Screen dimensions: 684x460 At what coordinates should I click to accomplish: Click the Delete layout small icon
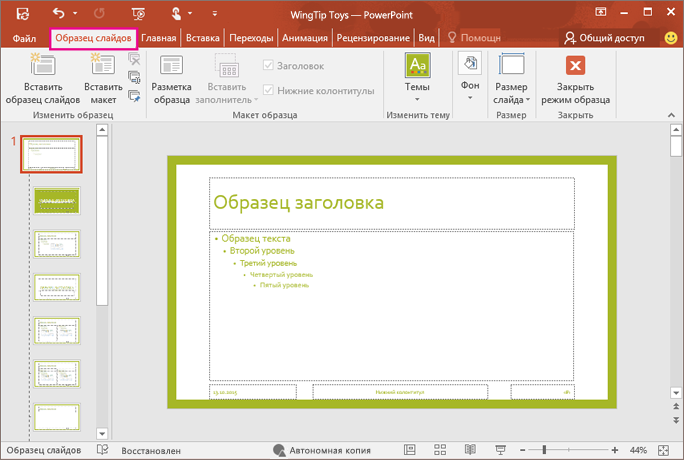coord(134,59)
